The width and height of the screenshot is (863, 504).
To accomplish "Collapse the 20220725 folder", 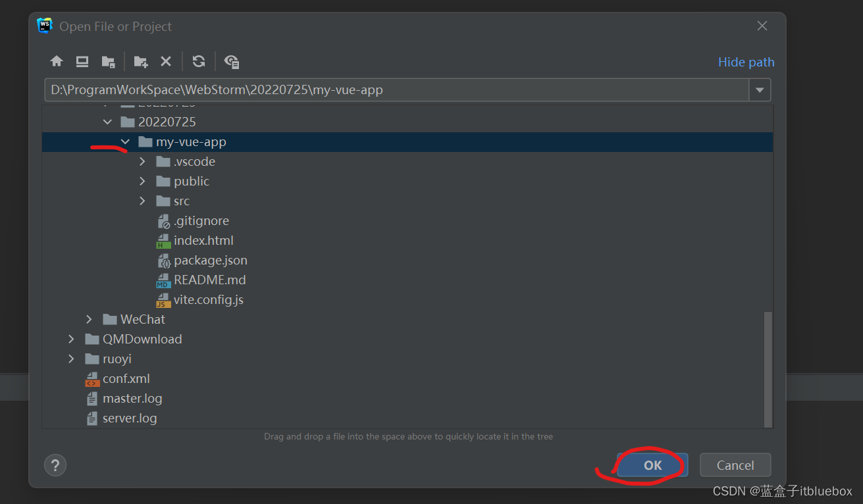I will pos(107,122).
